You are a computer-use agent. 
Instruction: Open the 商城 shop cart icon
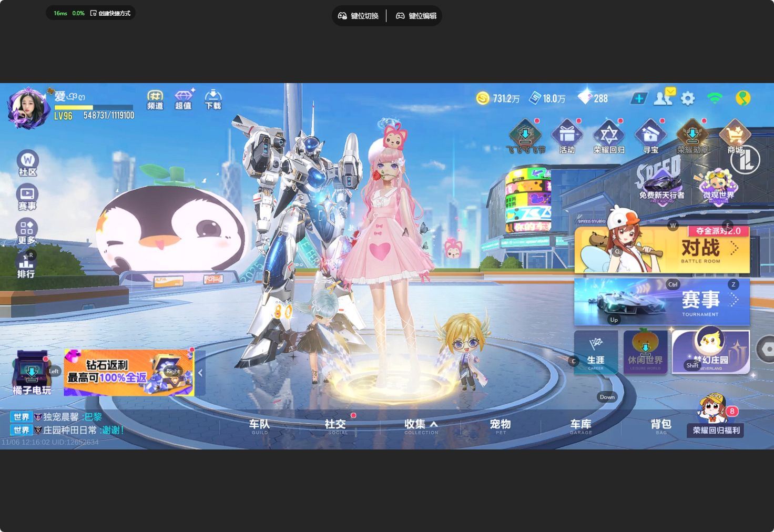coord(735,138)
